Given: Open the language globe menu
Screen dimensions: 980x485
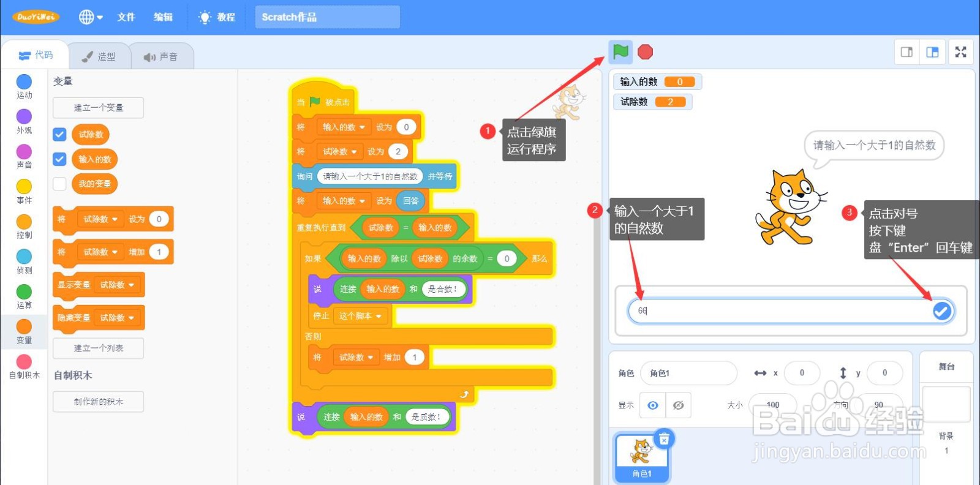Looking at the screenshot, I should (x=91, y=17).
